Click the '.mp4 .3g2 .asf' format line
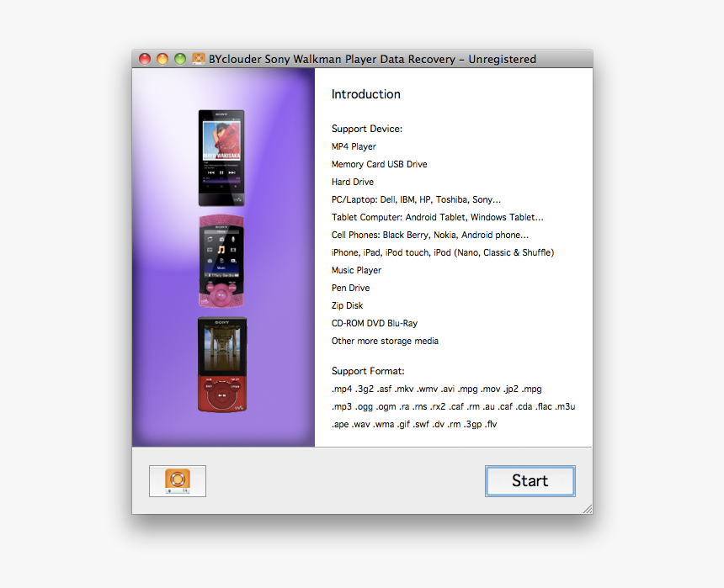Image resolution: width=724 pixels, height=588 pixels. (436, 389)
